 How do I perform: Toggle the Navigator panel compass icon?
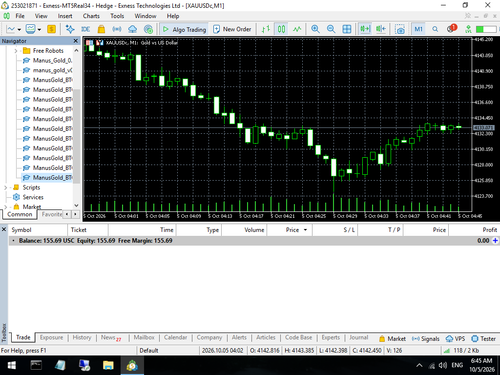pyautogui.click(x=70, y=29)
